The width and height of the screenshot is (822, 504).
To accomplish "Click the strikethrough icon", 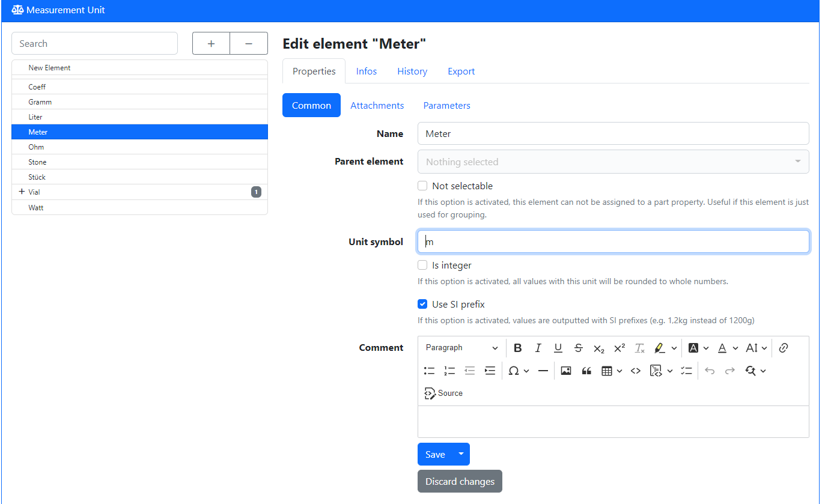I will pos(578,348).
